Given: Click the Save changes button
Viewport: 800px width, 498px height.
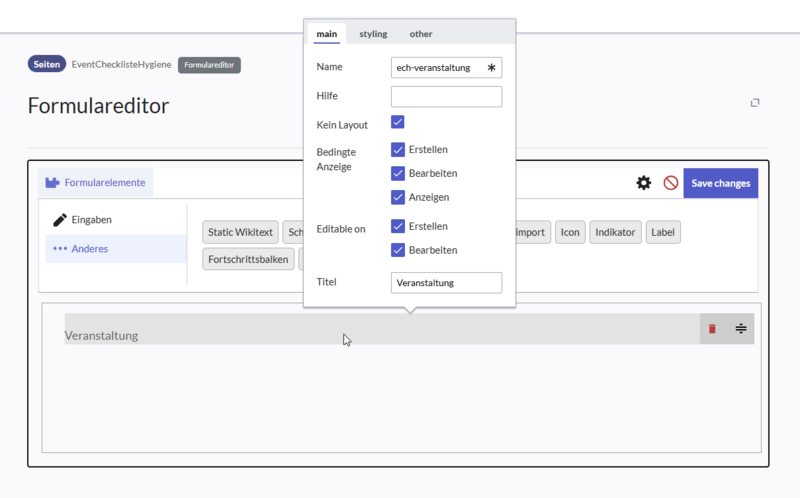Looking at the screenshot, I should 720,183.
